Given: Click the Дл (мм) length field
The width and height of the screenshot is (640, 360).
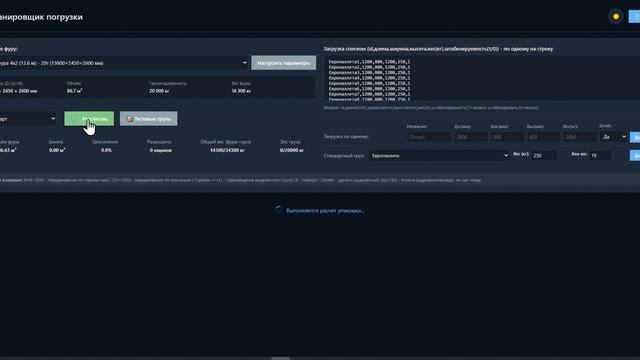Looking at the screenshot, I should point(471,137).
